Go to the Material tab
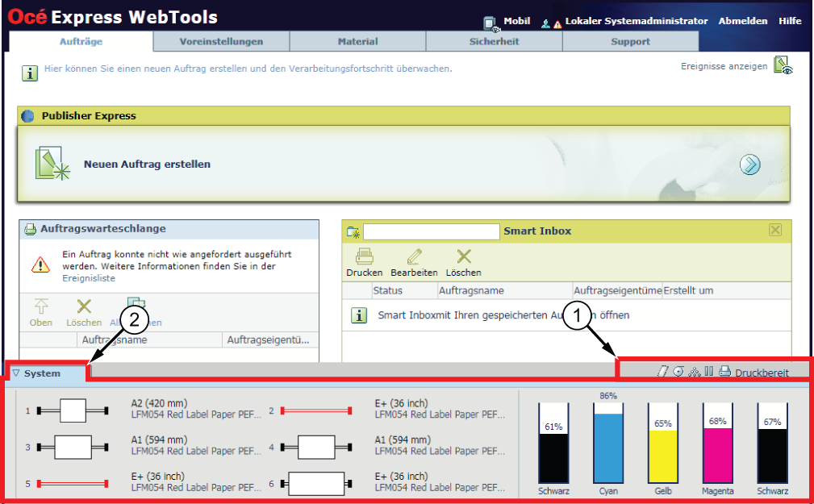Image resolution: width=814 pixels, height=504 pixels. point(357,41)
